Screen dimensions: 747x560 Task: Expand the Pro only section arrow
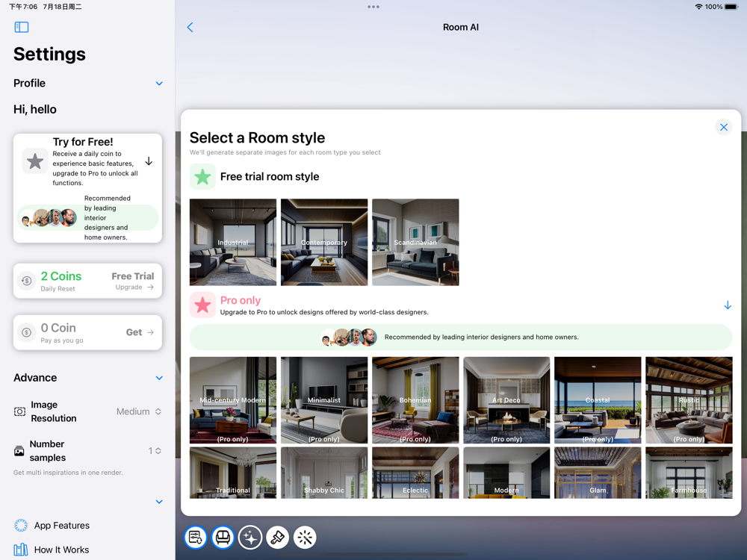(x=728, y=305)
